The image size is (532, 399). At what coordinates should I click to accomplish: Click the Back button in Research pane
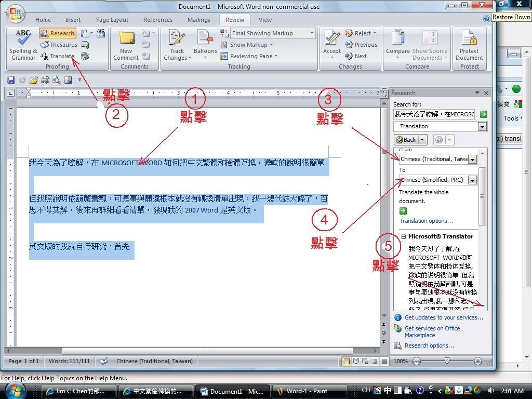[406, 139]
